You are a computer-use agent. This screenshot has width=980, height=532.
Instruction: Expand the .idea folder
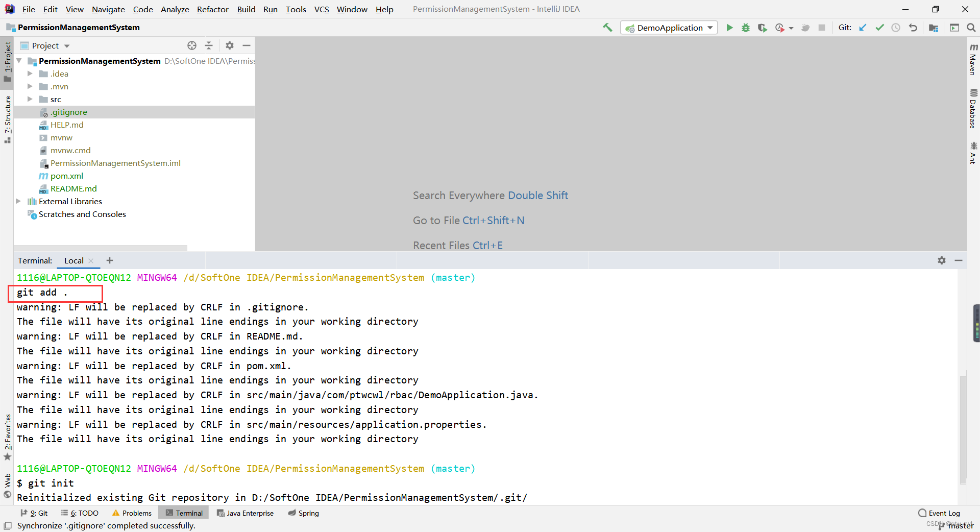(x=30, y=74)
